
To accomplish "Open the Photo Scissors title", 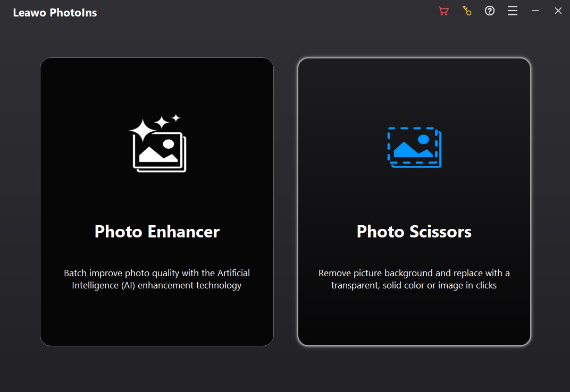I will click(x=414, y=232).
